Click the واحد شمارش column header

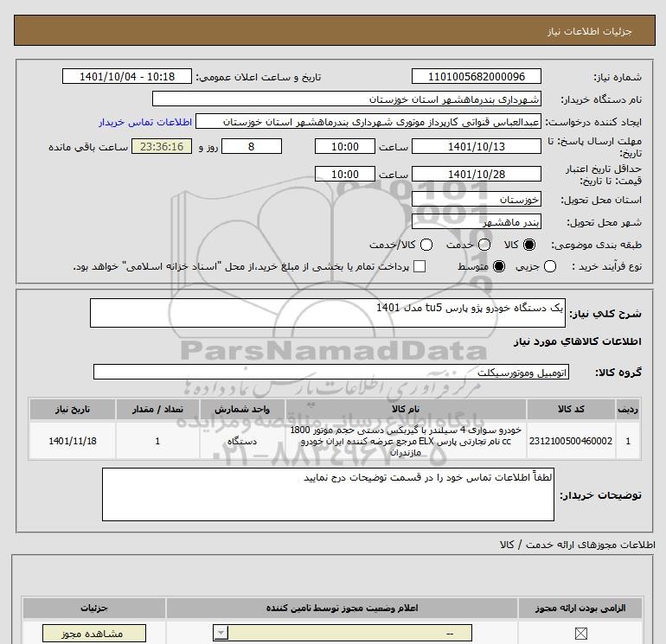[242, 409]
